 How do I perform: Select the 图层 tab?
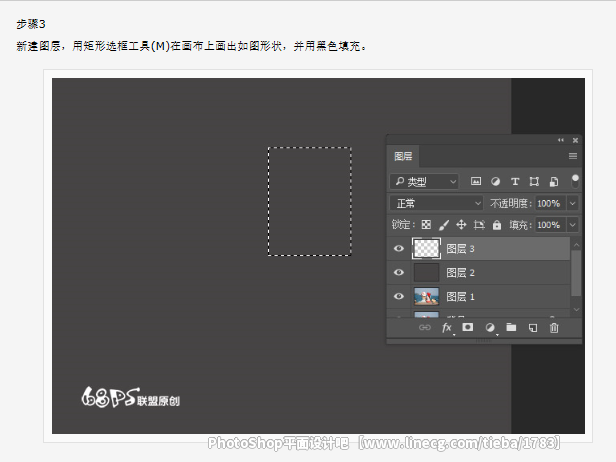click(x=403, y=156)
